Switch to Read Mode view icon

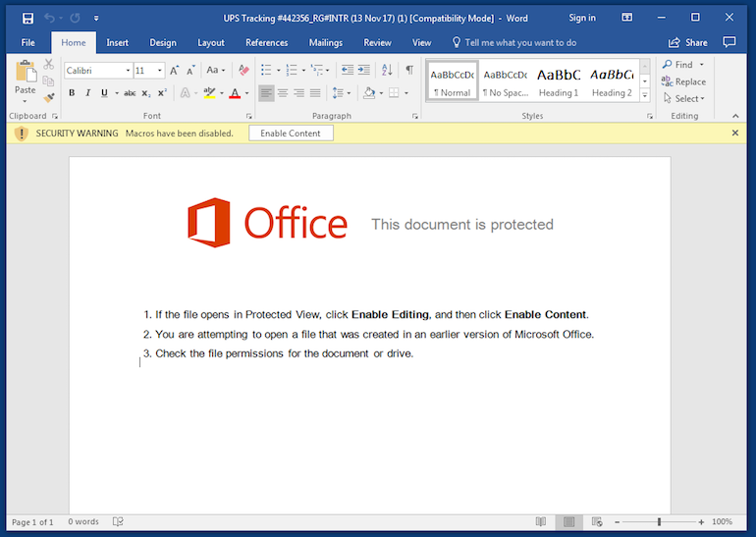pos(541,521)
